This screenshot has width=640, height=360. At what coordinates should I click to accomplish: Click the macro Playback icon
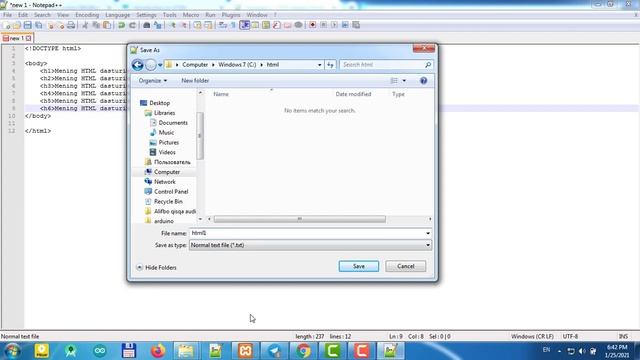point(334,25)
